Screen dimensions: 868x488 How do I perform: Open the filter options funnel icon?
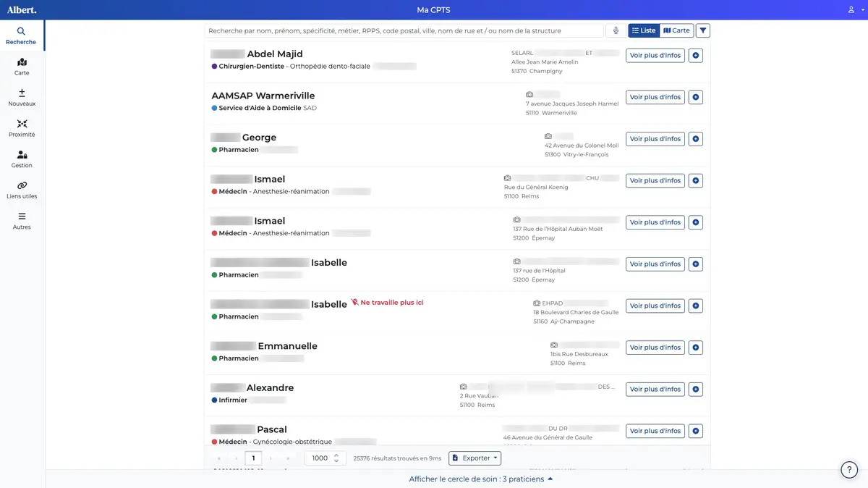coord(703,30)
